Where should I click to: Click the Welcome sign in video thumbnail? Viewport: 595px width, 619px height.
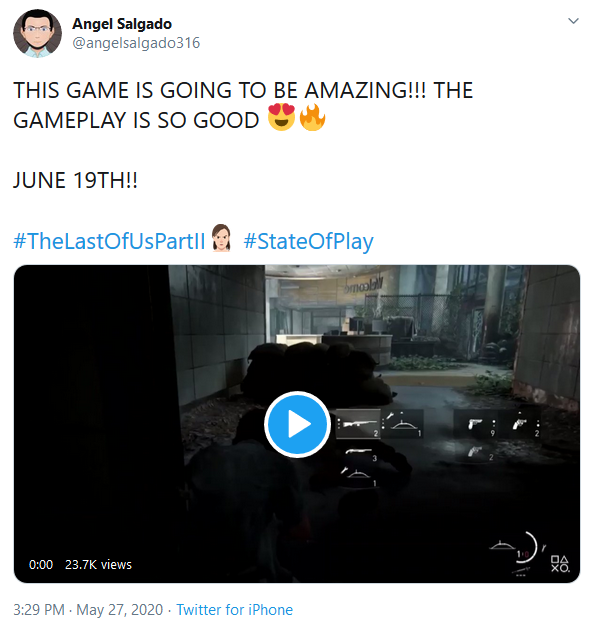click(x=364, y=285)
